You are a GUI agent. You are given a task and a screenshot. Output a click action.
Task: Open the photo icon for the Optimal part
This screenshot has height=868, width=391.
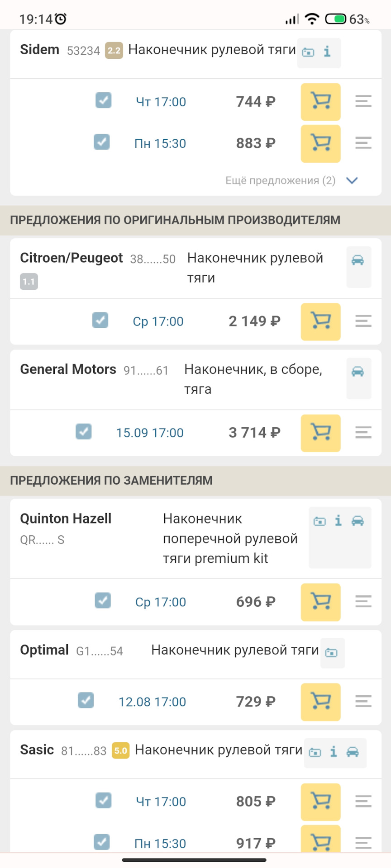pyautogui.click(x=332, y=653)
